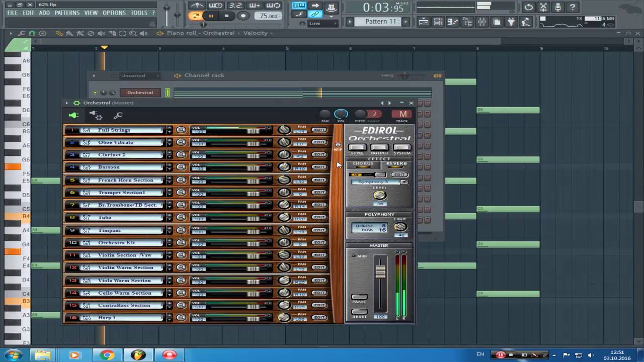Open Chrome from the Windows taskbar

click(x=106, y=355)
